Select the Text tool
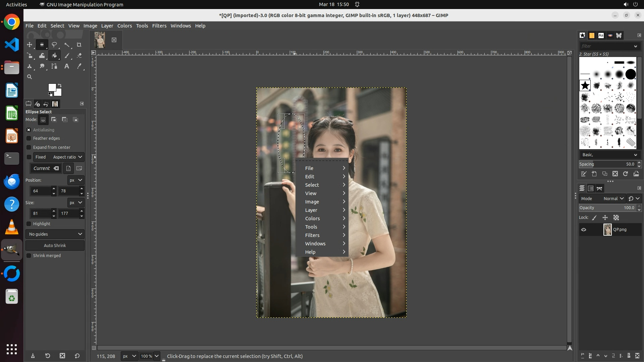The width and height of the screenshot is (644, 362). [x=67, y=66]
